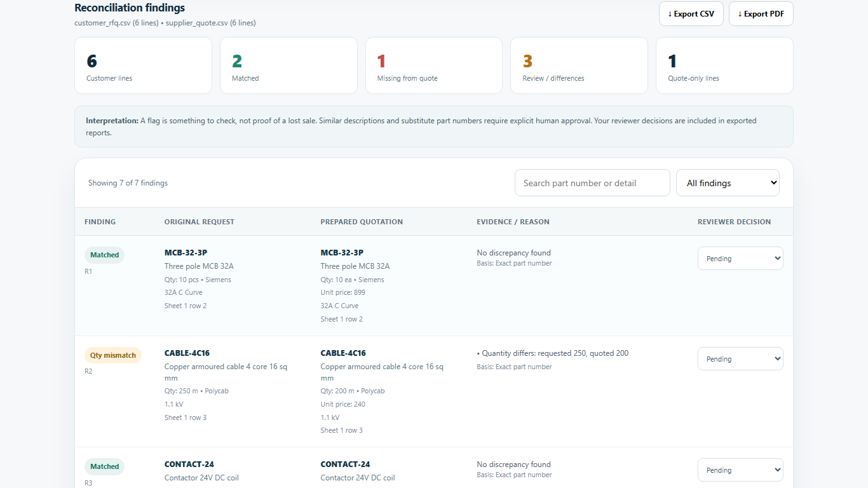Click 'Qty: 250 m • Polycab' text
Viewport: 868px width, 488px height.
tap(196, 391)
